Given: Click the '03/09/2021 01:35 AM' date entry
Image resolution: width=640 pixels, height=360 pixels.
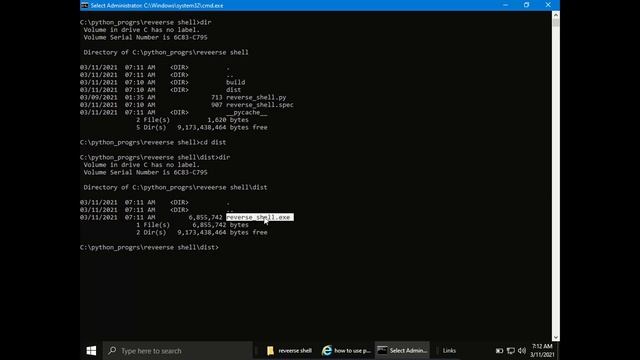Looking at the screenshot, I should (118, 97).
